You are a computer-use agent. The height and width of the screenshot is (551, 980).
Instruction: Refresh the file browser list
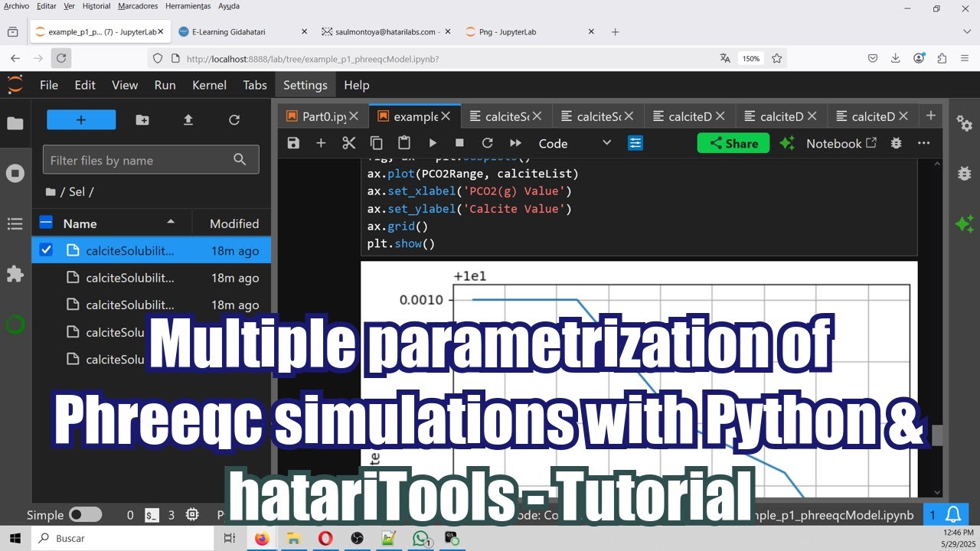[x=234, y=120]
